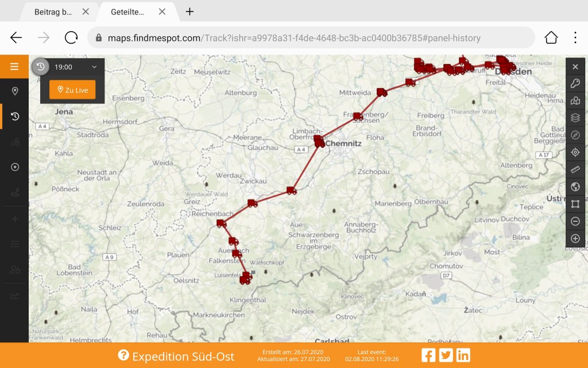Select the ruler measurement tool
This screenshot has width=588, height=368.
[x=575, y=170]
